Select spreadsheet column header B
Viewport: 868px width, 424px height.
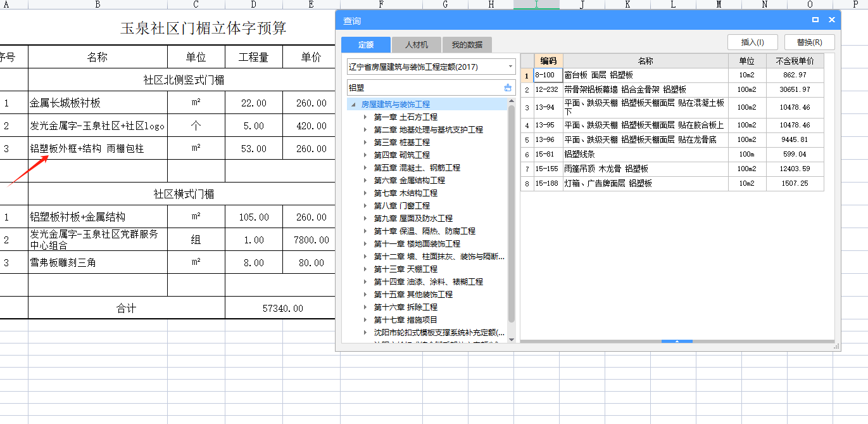pos(97,4)
